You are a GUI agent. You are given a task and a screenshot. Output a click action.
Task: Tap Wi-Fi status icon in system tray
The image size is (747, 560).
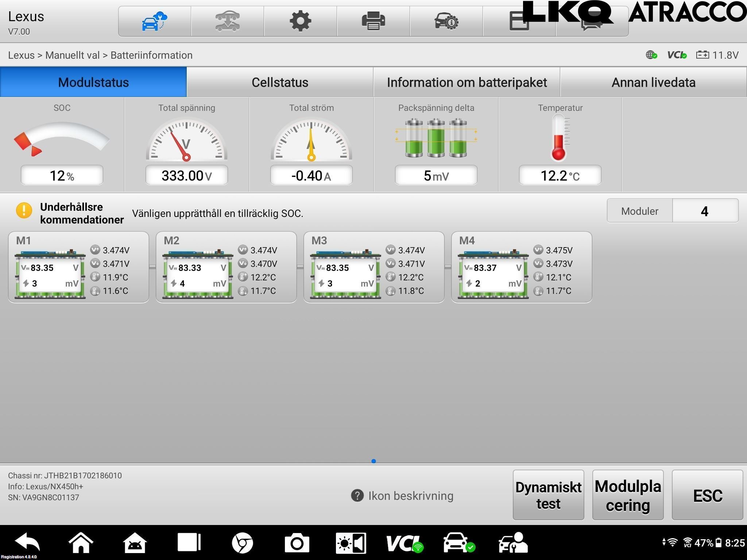tap(673, 542)
